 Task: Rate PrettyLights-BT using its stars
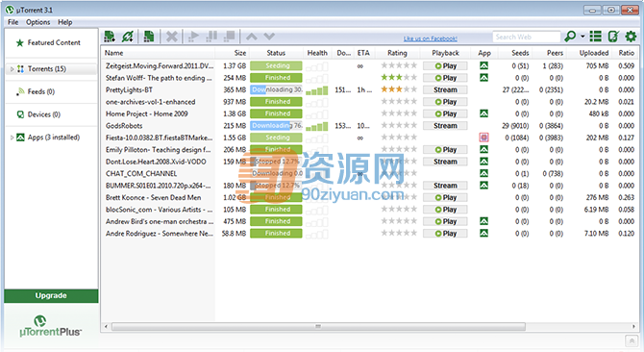click(x=399, y=89)
